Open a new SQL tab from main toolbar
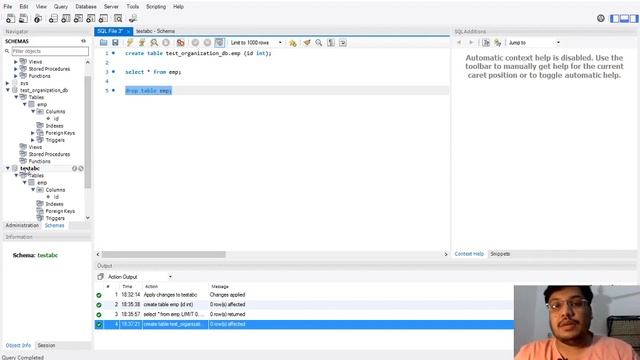 (x=10, y=18)
